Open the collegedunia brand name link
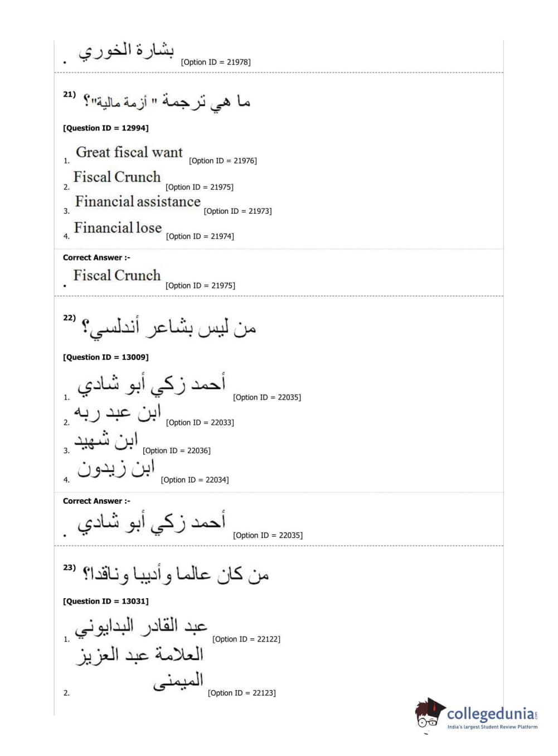The height and width of the screenshot is (756, 558). click(490, 714)
